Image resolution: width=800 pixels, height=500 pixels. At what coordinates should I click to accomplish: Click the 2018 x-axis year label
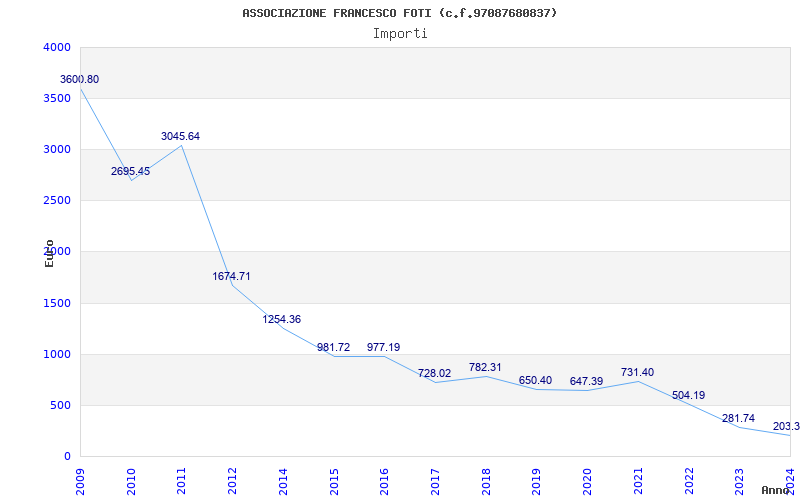coord(486,481)
